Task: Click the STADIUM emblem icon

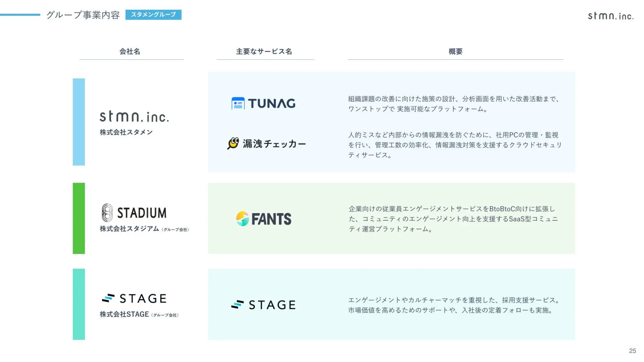Action: [107, 213]
